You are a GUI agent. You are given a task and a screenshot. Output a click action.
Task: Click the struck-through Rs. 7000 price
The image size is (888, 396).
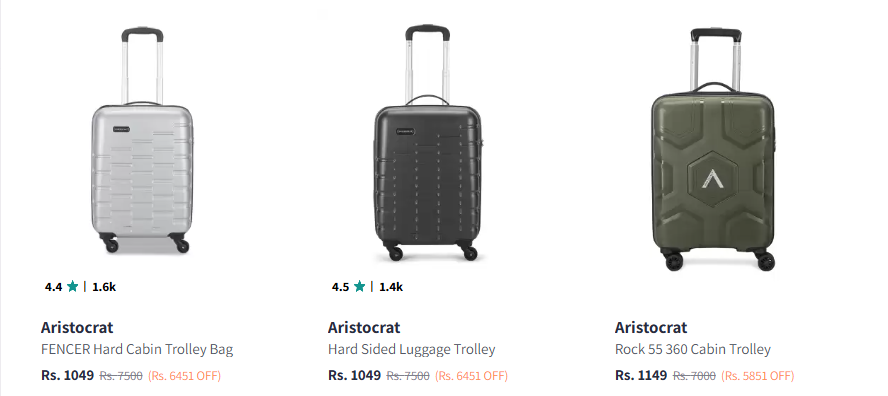694,376
